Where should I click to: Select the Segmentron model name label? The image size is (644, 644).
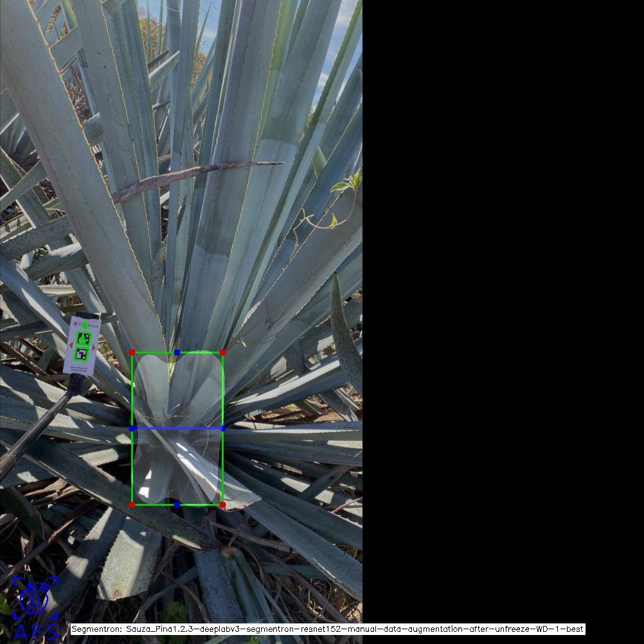point(328,629)
